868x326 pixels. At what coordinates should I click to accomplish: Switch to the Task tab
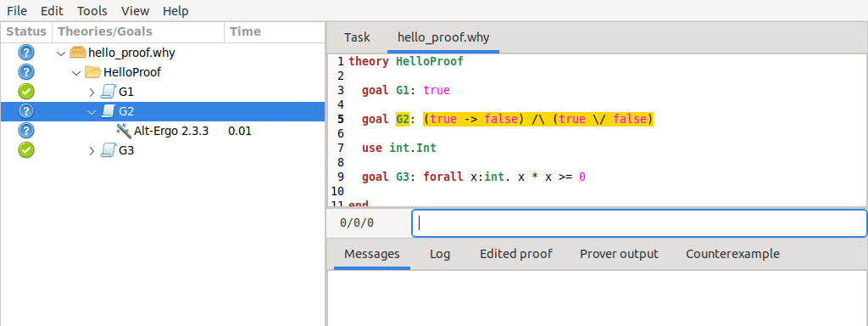357,37
